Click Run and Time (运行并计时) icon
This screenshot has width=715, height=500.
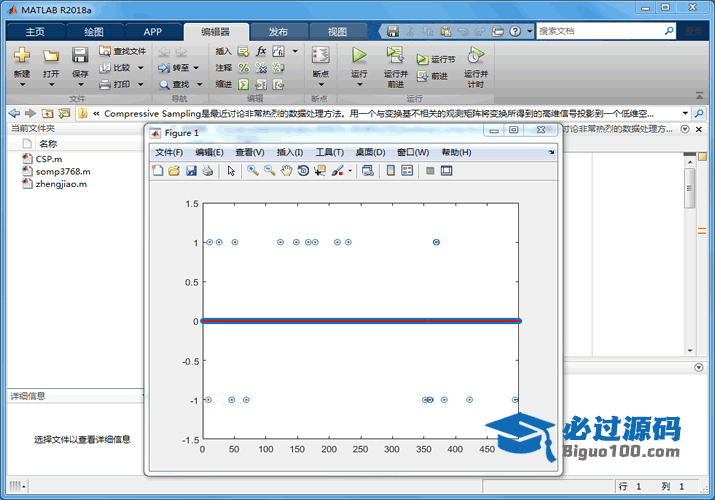click(475, 55)
